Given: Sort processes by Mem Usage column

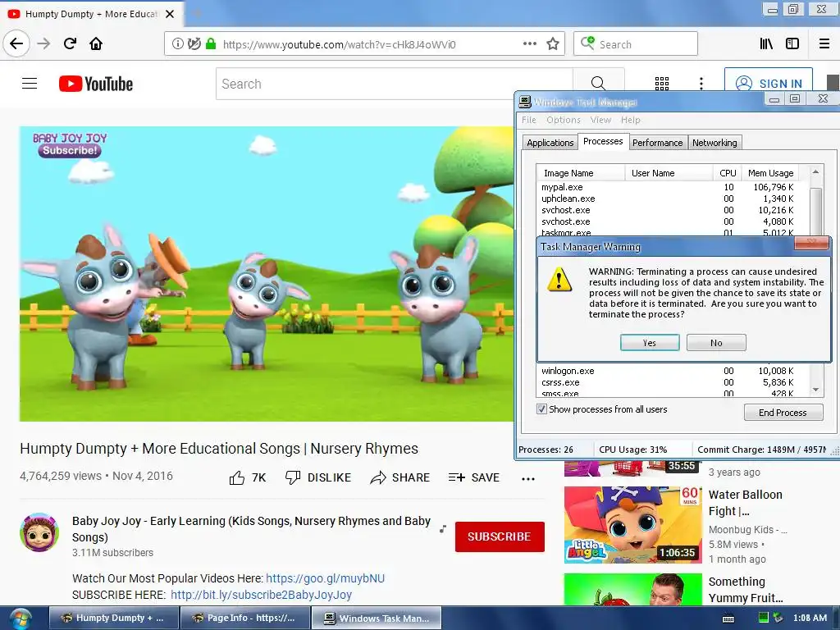Looking at the screenshot, I should click(769, 173).
